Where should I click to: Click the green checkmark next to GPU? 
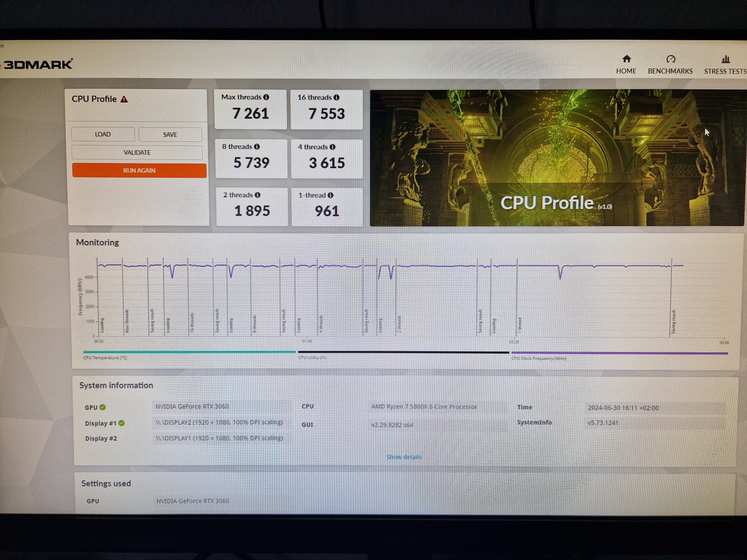coord(103,407)
